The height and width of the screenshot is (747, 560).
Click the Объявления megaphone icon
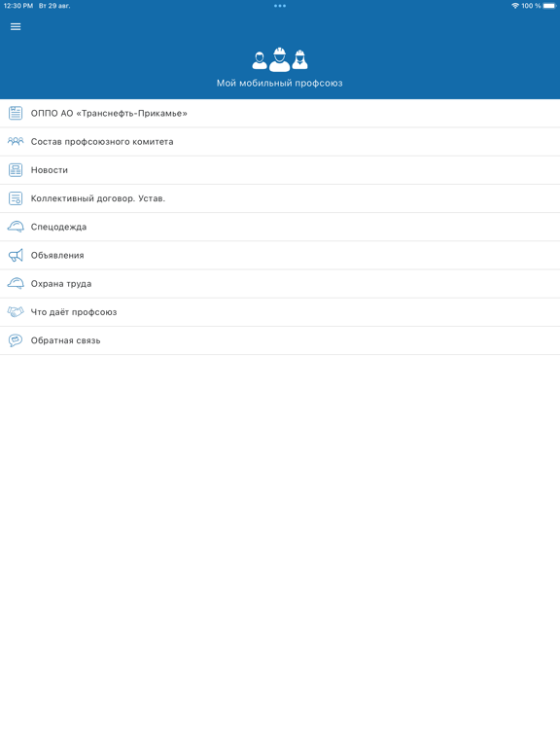pos(16,256)
